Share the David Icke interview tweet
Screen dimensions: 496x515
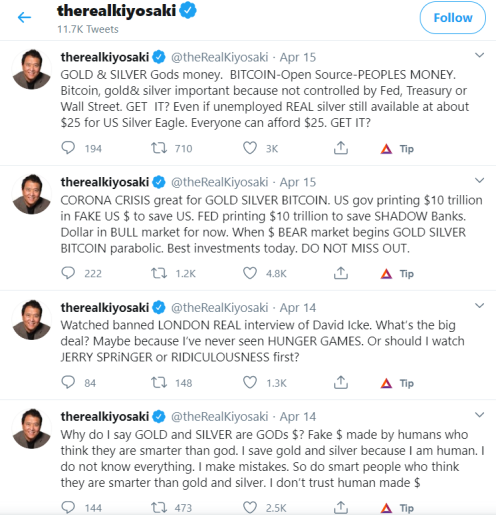tap(341, 382)
